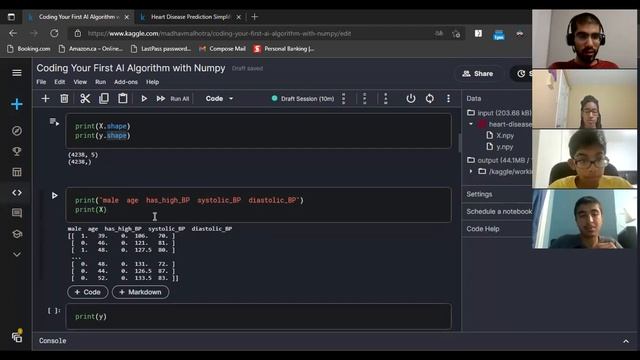Click the run icon beside print(X.shape) cell
The height and width of the screenshot is (360, 640).
[x=54, y=122]
